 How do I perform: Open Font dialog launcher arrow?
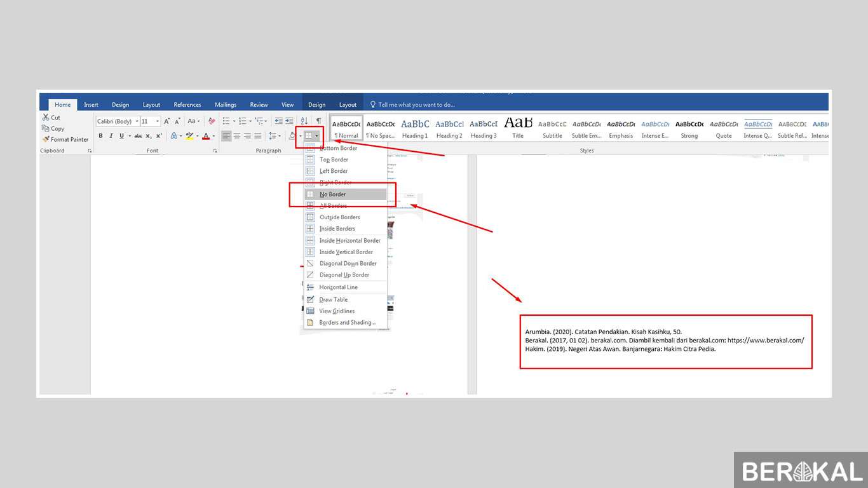tap(215, 151)
